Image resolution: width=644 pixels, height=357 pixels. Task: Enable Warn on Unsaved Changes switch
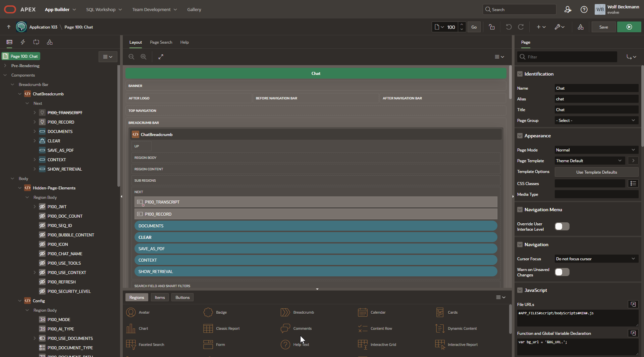[562, 272]
